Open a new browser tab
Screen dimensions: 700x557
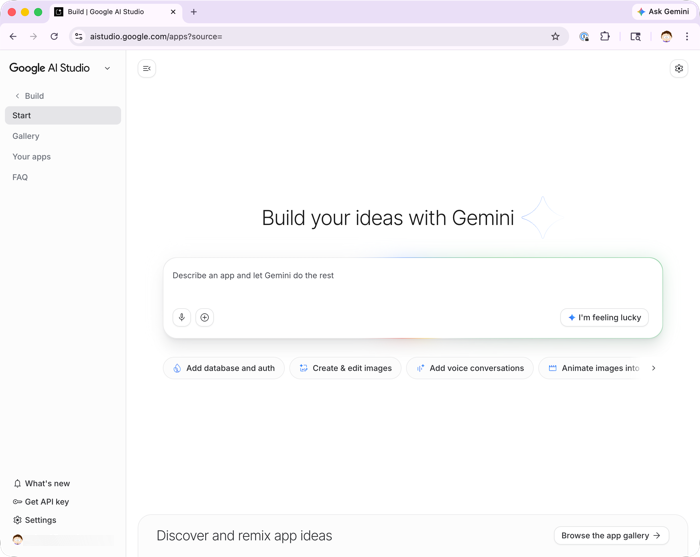pos(194,12)
